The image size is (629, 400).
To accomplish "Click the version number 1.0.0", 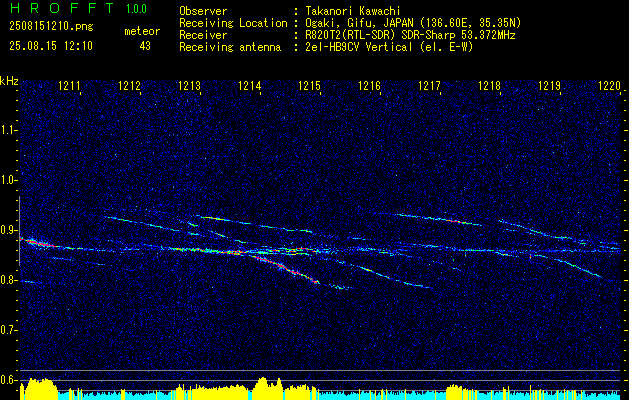I will 136,9.
